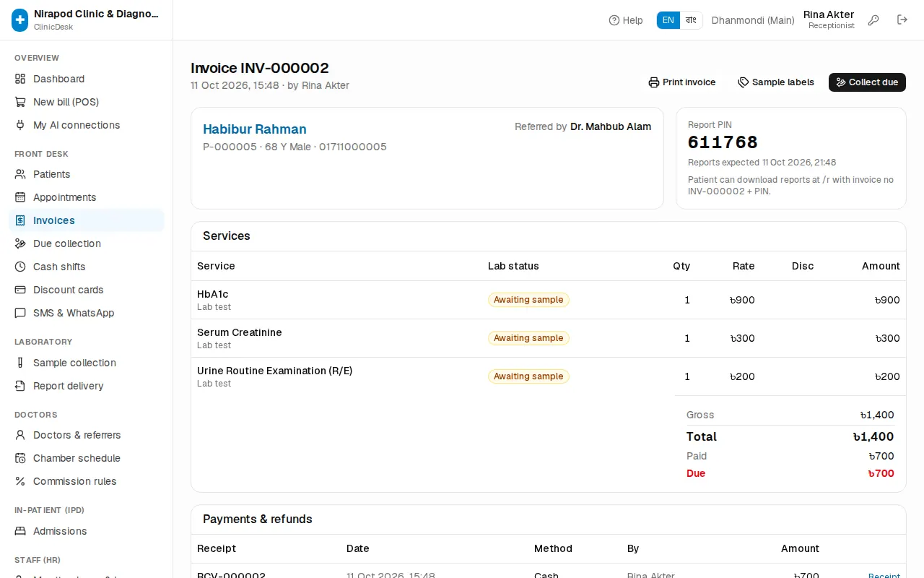Viewport: 924px width, 578px height.
Task: Click the Report delivery icon
Action: point(20,386)
